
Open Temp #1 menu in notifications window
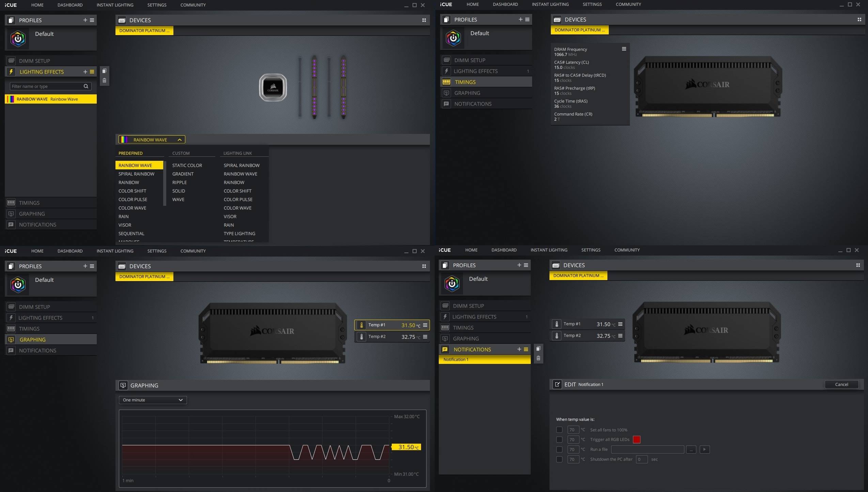coord(620,324)
